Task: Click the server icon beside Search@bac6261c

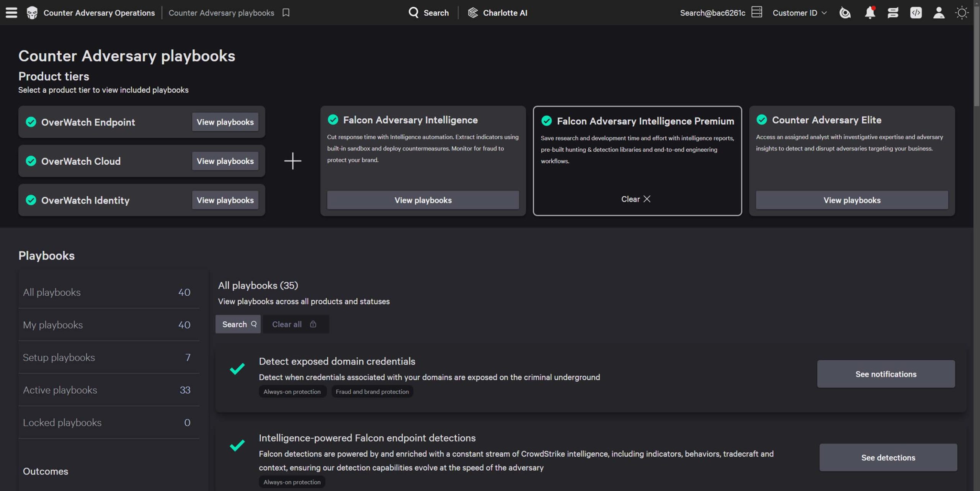Action: click(756, 12)
